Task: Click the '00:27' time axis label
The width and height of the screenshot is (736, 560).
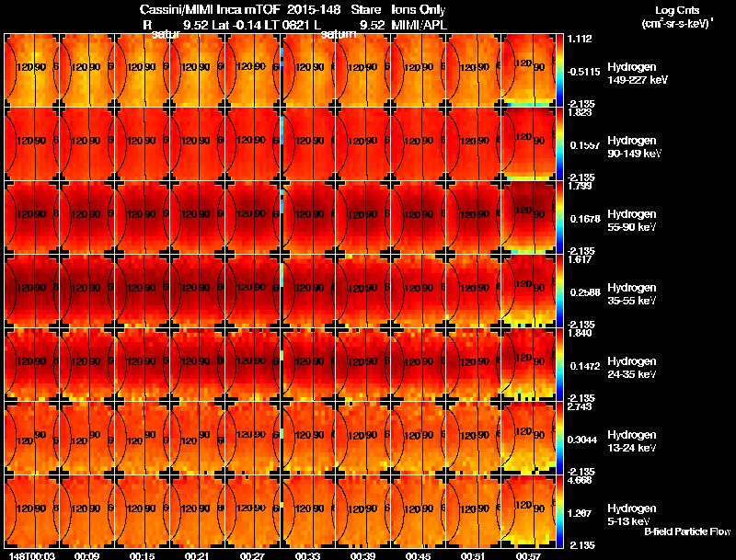Action: click(x=252, y=556)
